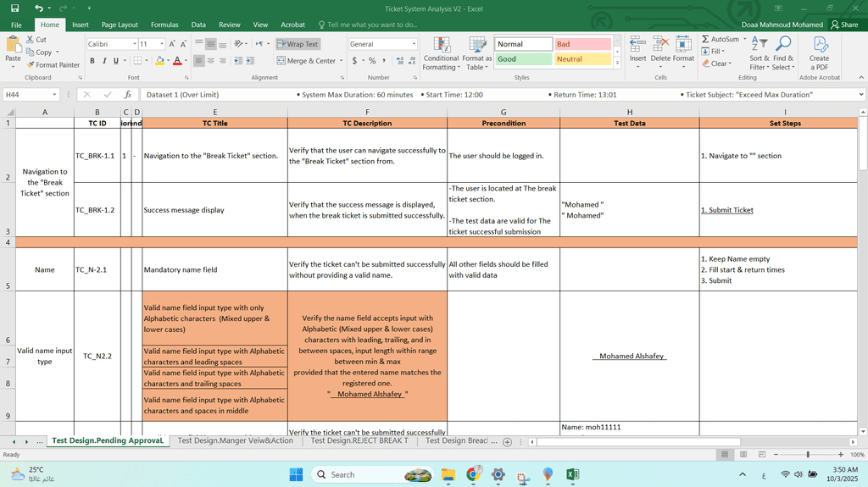Apply the Bad cell style
This screenshot has width=868, height=487.
coord(582,44)
